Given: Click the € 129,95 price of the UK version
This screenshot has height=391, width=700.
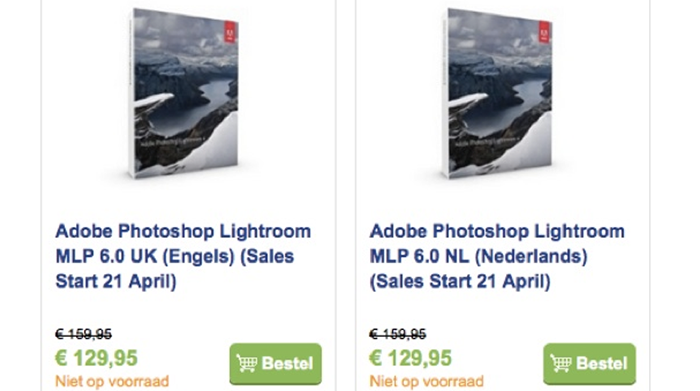Looking at the screenshot, I should pos(96,358).
